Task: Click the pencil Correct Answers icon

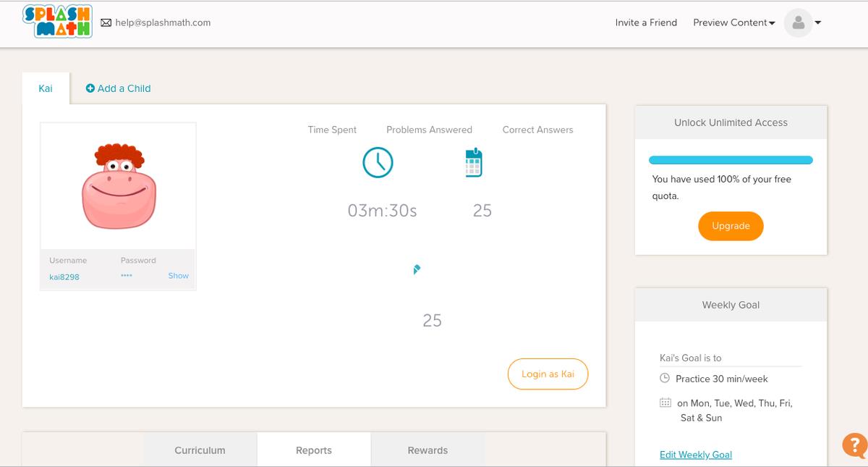Action: pyautogui.click(x=416, y=269)
